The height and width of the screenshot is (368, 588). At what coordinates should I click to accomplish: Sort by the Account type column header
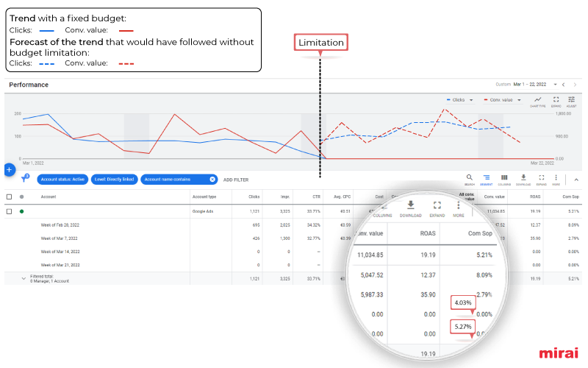coord(204,197)
